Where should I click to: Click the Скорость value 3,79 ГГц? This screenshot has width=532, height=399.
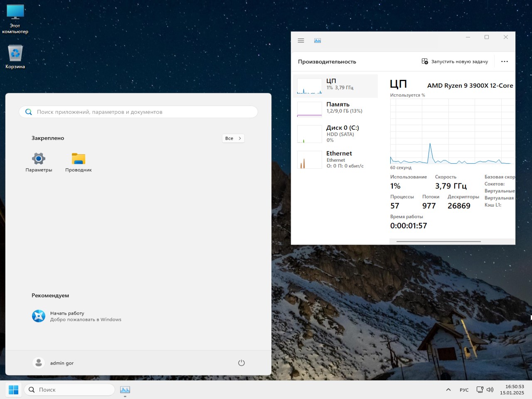451,186
